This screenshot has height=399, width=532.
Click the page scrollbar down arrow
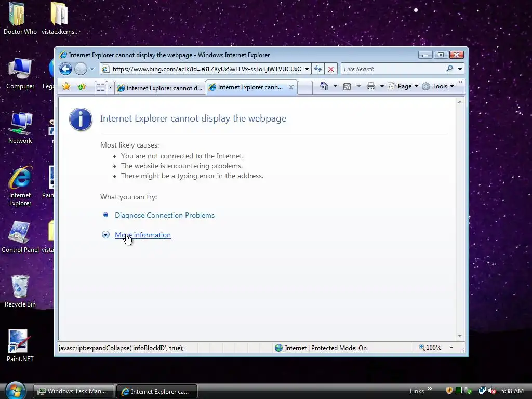(x=460, y=336)
